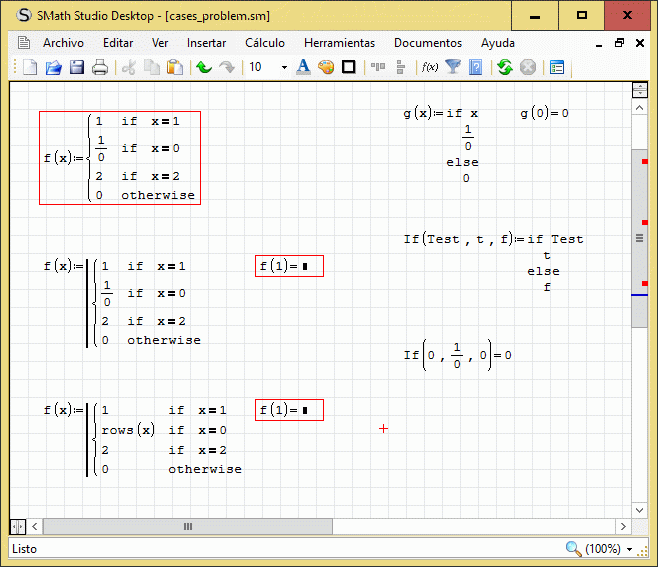658x567 pixels.
Task: Print the worksheet with the printer icon
Action: point(100,67)
